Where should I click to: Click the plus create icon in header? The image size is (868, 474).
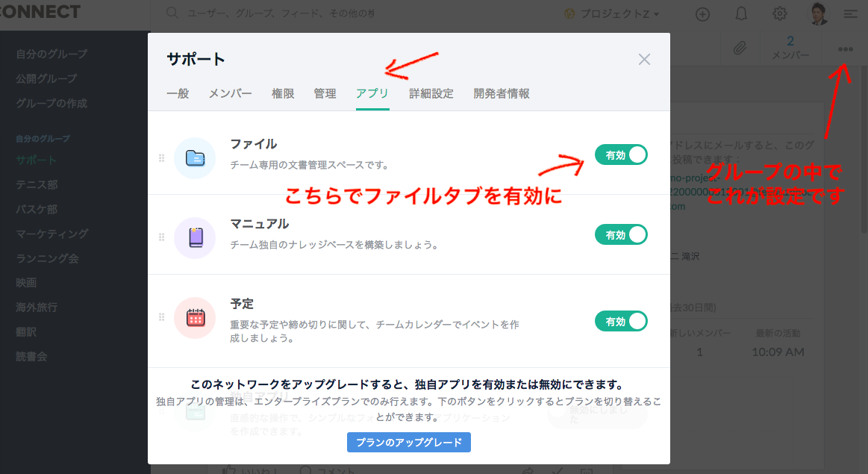point(702,14)
